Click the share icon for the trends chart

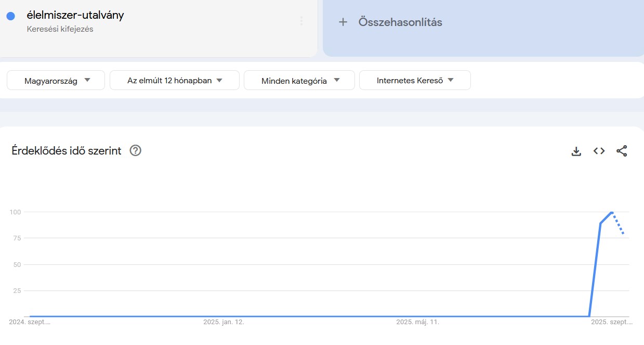pyautogui.click(x=622, y=151)
